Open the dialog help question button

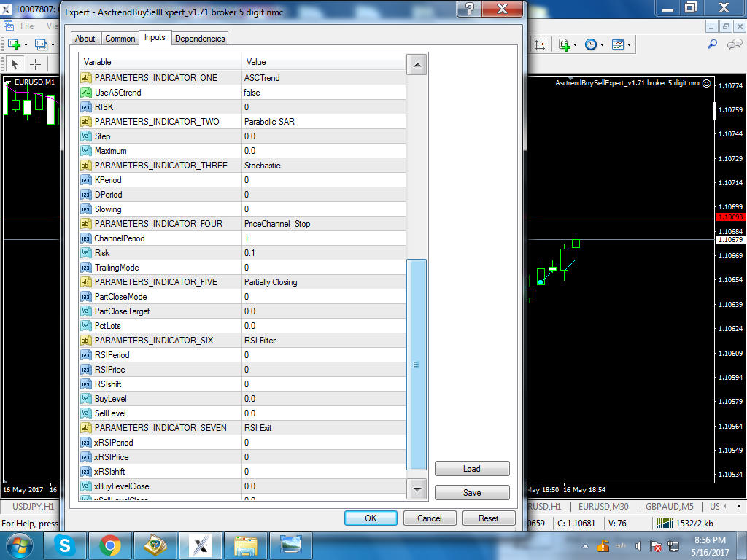[x=469, y=9]
